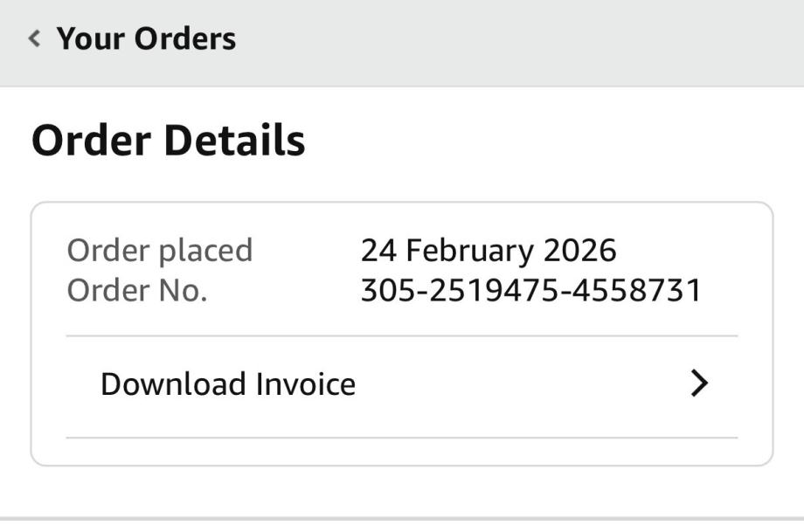The width and height of the screenshot is (804, 532).
Task: Click the Order No. label
Action: [x=136, y=290]
